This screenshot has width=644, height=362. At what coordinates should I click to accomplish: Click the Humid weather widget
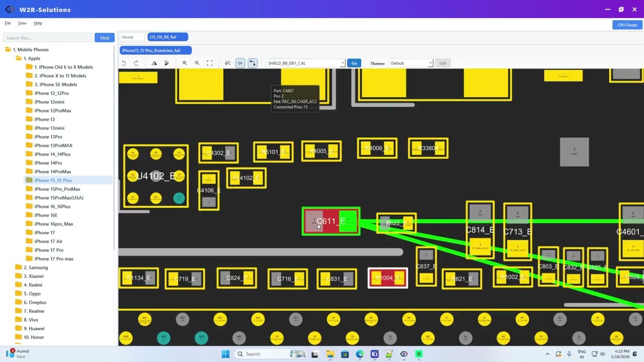[x=18, y=353]
